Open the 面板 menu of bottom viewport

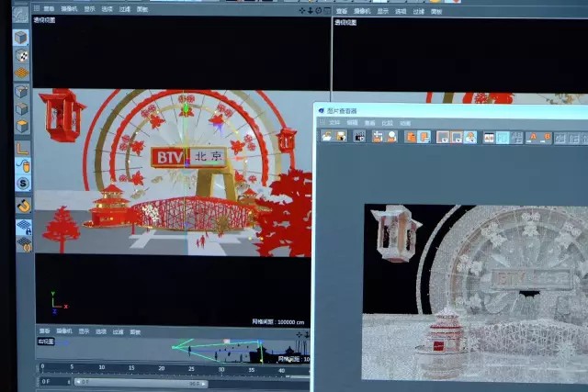pos(135,332)
